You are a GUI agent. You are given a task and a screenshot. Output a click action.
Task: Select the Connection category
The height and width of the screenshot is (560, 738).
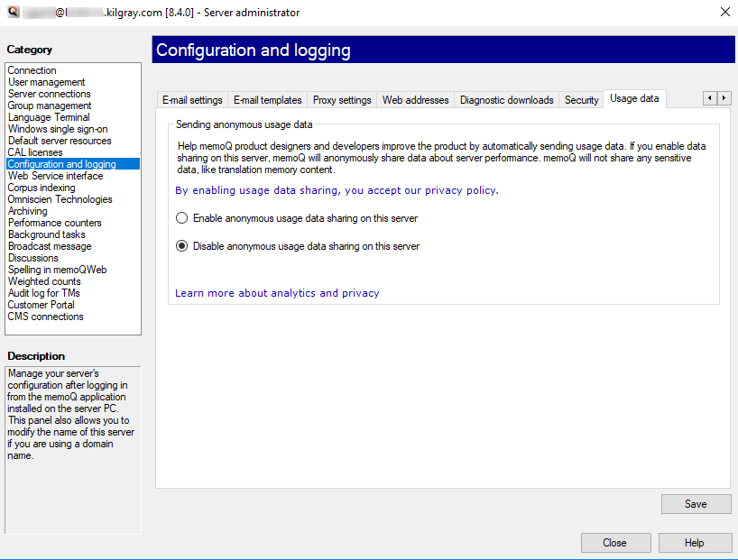tap(32, 69)
